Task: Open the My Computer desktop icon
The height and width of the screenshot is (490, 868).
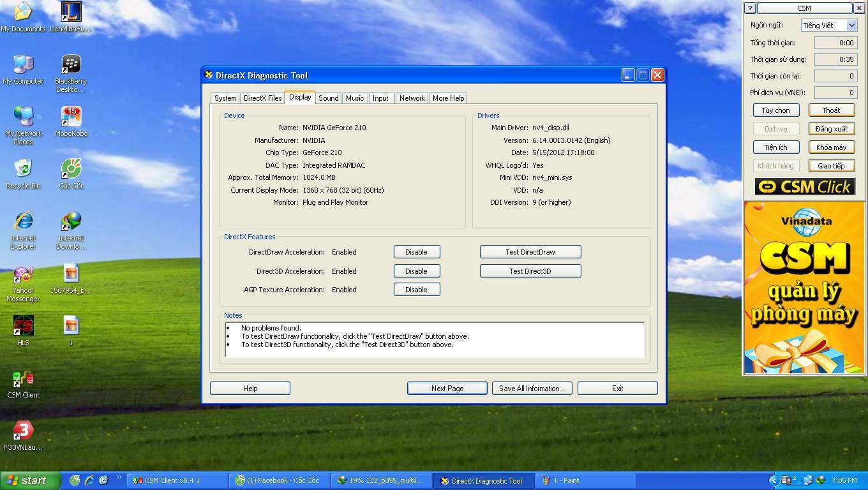Action: (23, 65)
